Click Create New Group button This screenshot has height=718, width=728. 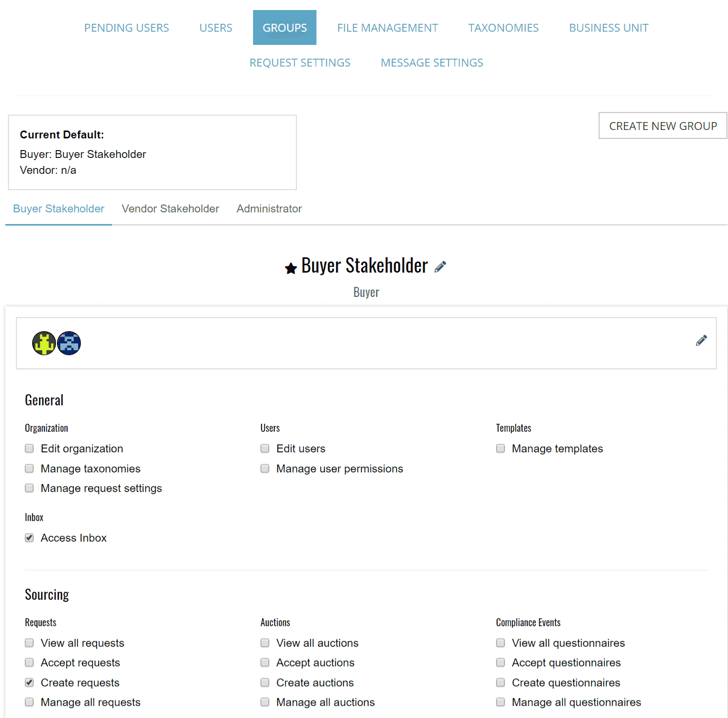663,126
